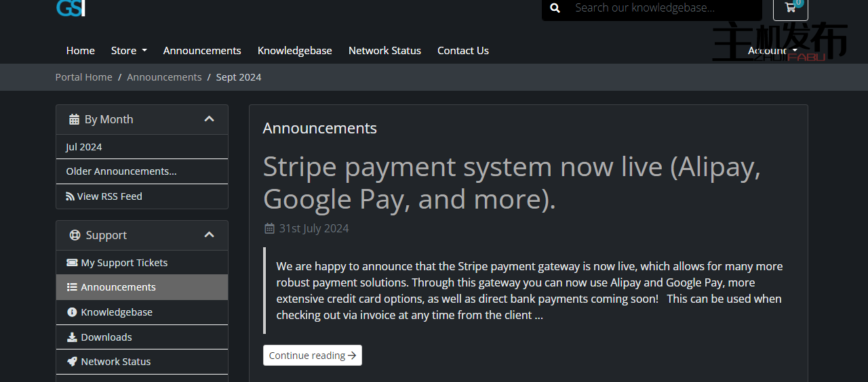
Task: Open the Account dropdown menu
Action: click(772, 51)
